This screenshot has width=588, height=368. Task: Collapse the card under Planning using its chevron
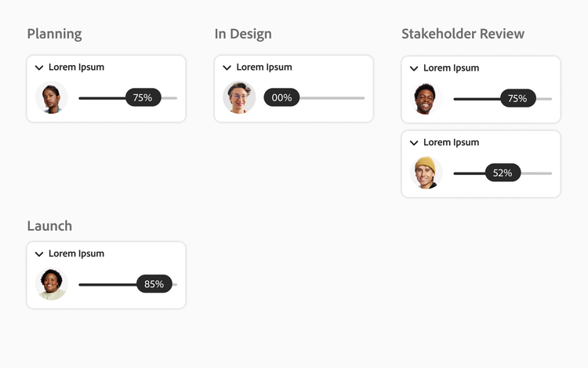[x=39, y=67]
